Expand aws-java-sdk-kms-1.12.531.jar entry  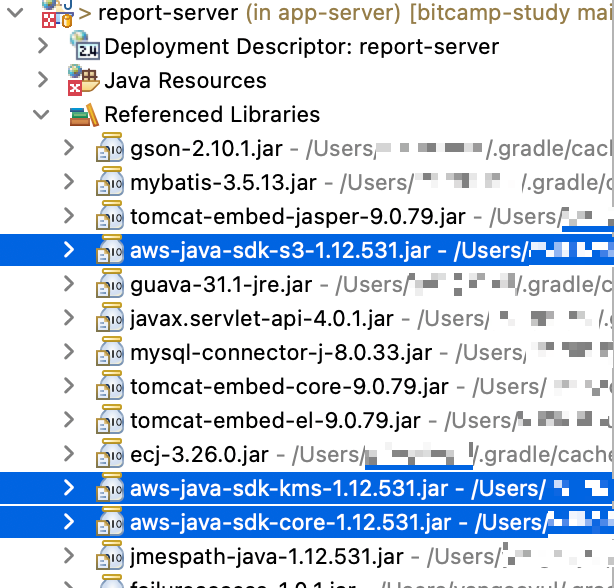click(69, 488)
